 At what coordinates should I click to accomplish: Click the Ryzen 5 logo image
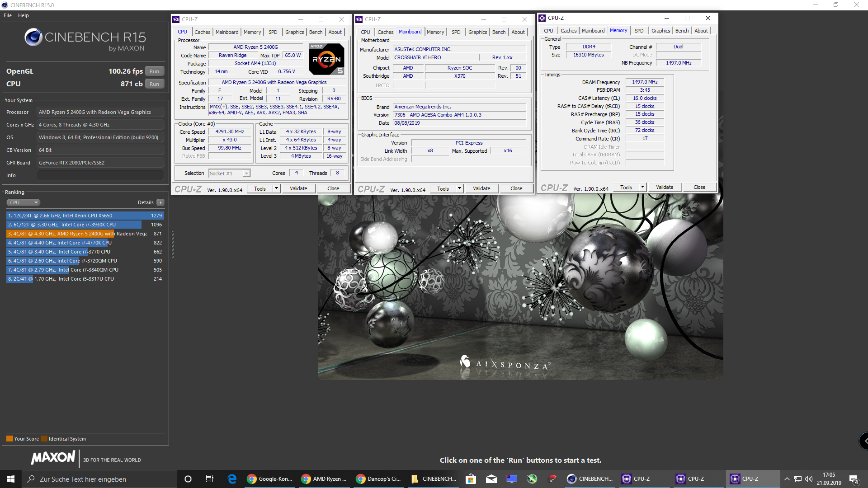[x=326, y=59]
